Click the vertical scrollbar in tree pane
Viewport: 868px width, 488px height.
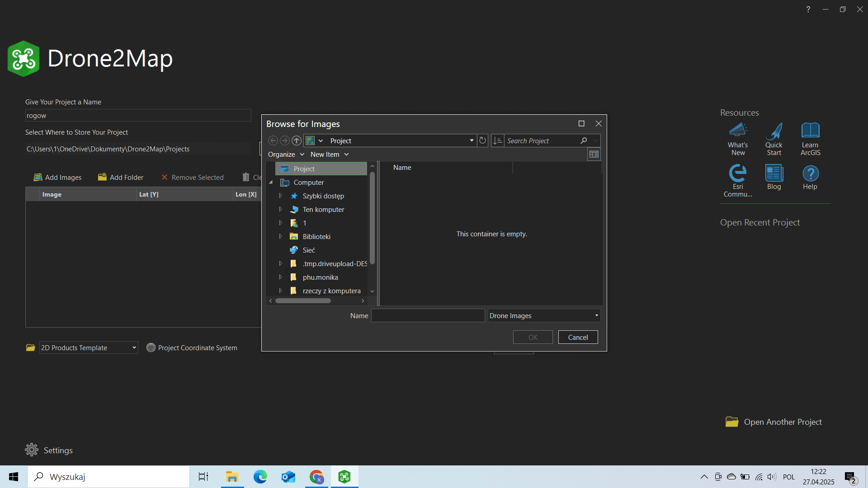tap(372, 218)
